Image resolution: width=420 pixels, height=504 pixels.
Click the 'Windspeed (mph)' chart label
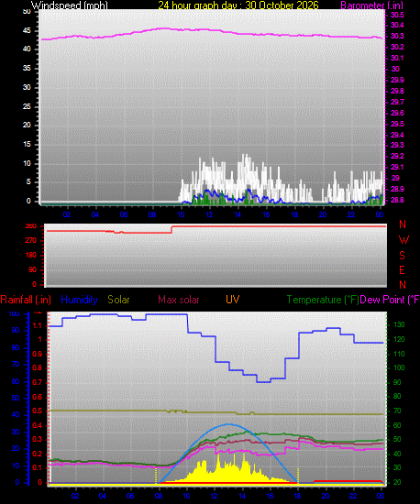pyautogui.click(x=70, y=5)
